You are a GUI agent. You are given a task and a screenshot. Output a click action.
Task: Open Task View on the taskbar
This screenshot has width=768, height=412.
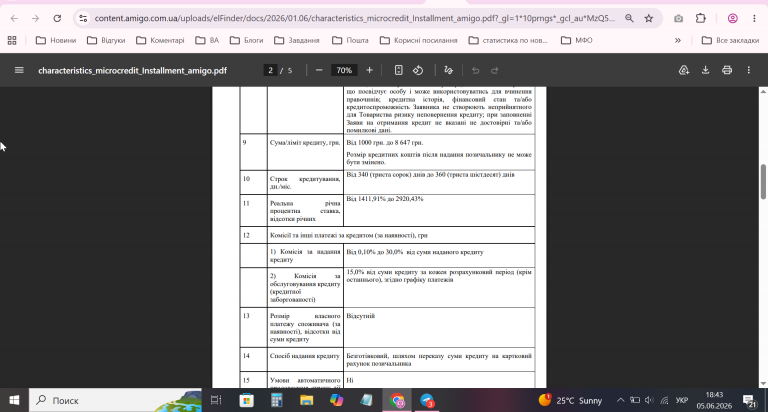216,400
